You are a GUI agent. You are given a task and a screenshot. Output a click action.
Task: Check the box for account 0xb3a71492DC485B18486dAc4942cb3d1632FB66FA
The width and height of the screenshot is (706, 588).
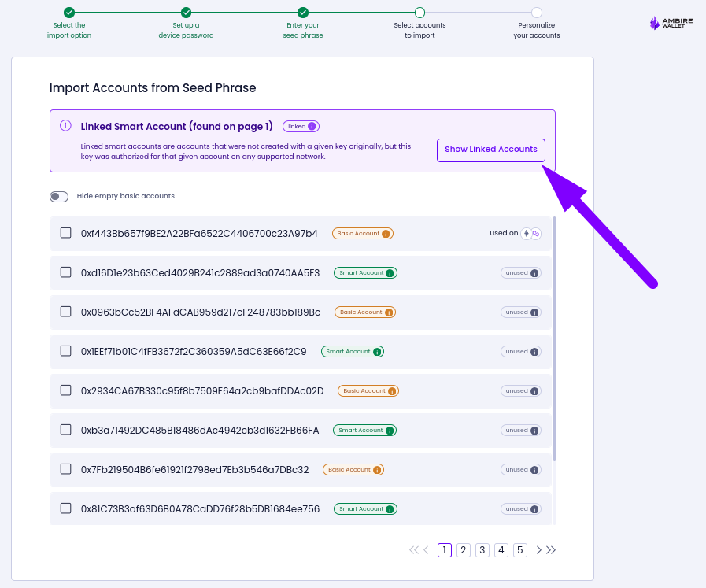[66, 430]
